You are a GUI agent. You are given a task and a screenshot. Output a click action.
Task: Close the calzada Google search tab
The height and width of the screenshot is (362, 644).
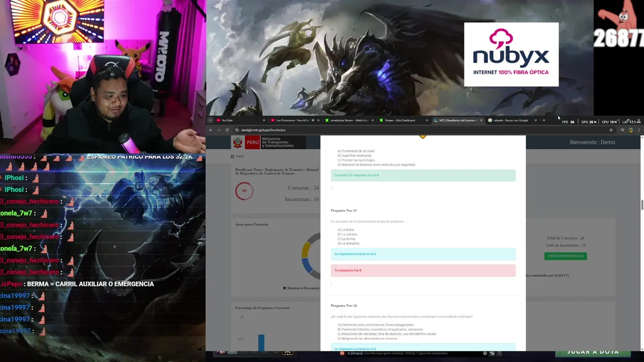point(535,120)
